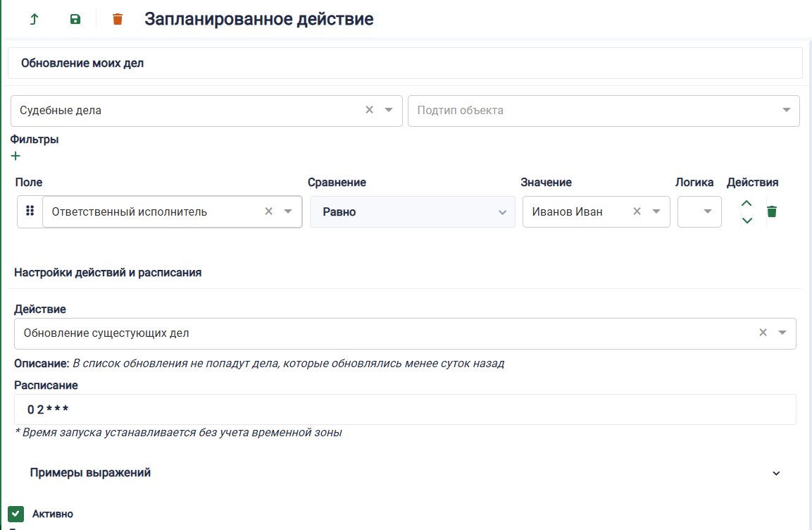
Task: Click the save icon in the toolbar
Action: (75, 20)
